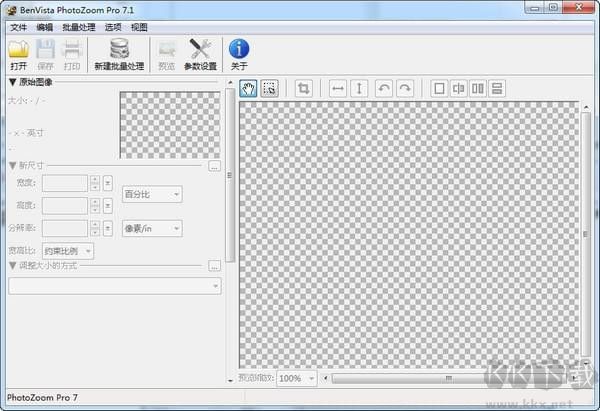Switch to stacked horizontal split view
The image size is (600, 411).
pyautogui.click(x=497, y=88)
